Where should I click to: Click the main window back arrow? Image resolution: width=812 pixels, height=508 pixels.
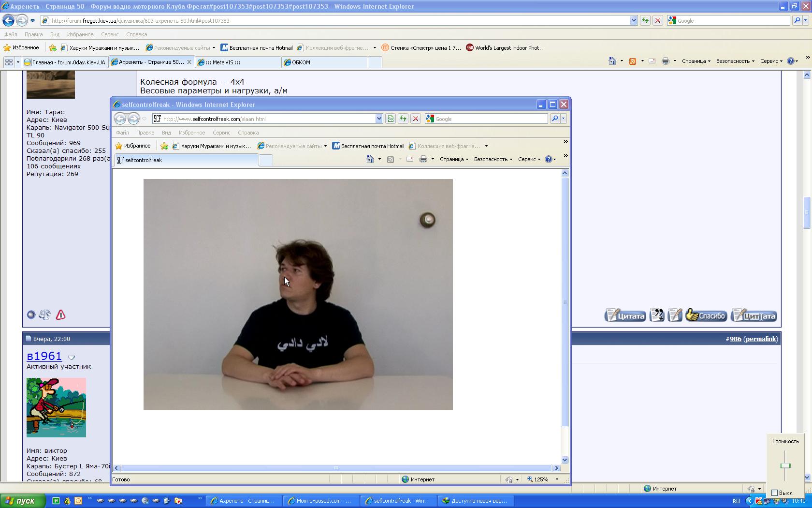[8, 21]
